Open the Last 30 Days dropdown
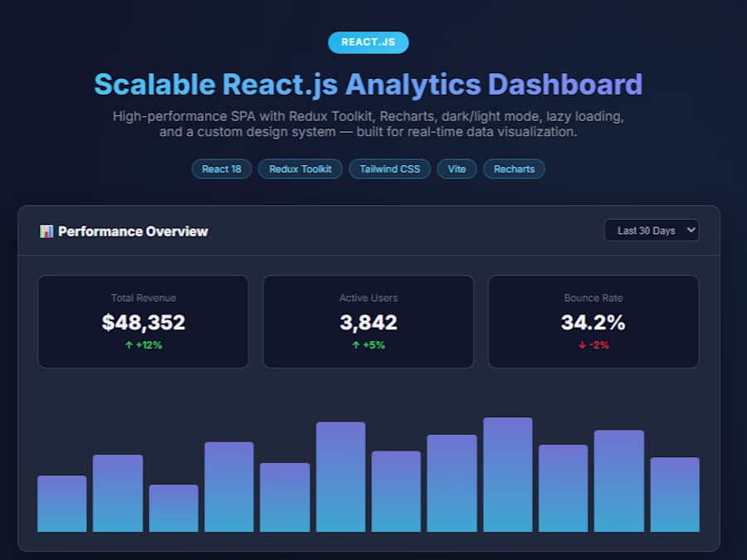This screenshot has height=560, width=747. [652, 231]
